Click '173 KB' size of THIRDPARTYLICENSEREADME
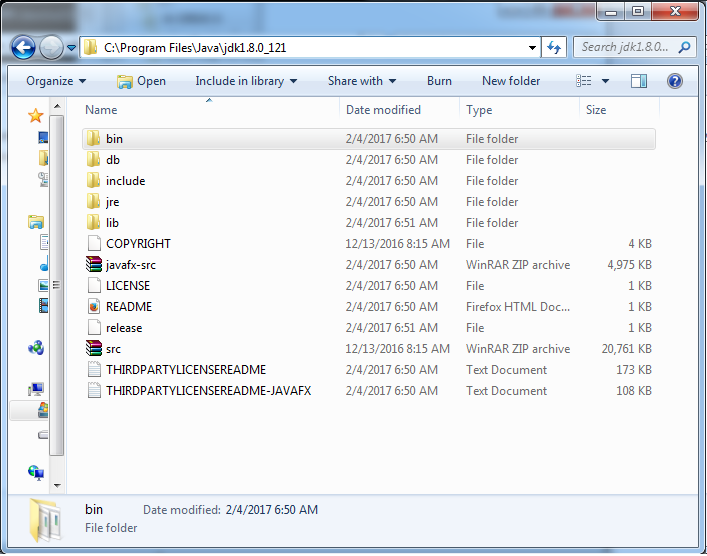 [634, 370]
